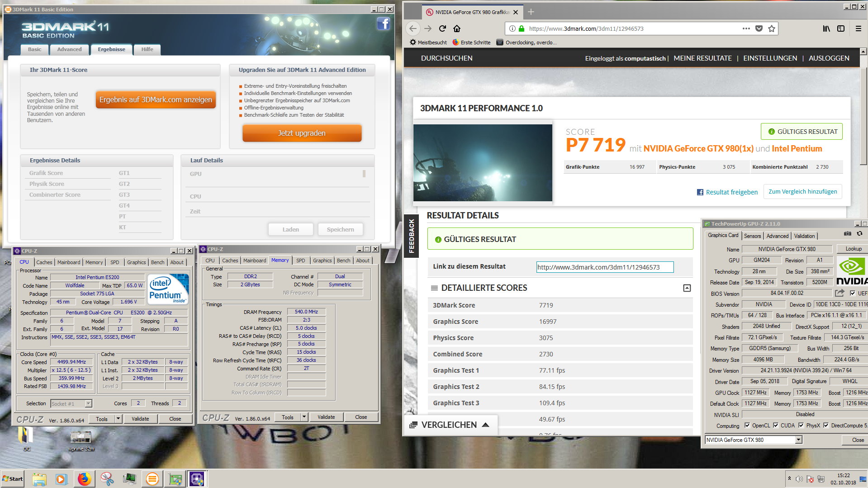
Task: Open the task manager monitor icon in taskbar
Action: [129, 479]
